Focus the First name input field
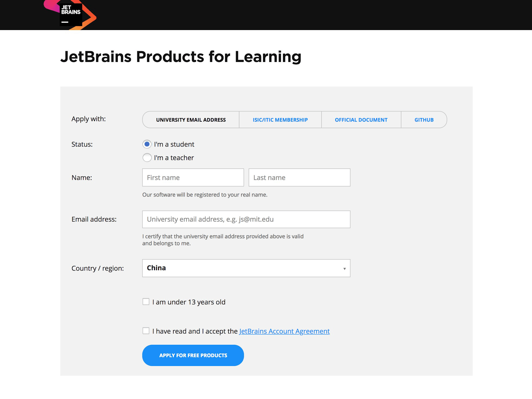 click(193, 177)
